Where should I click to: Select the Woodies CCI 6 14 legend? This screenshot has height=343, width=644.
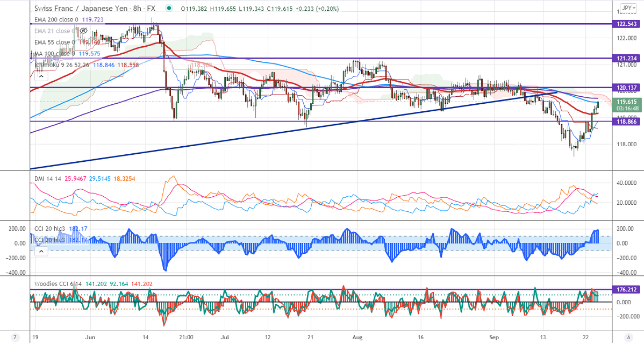pyautogui.click(x=58, y=284)
